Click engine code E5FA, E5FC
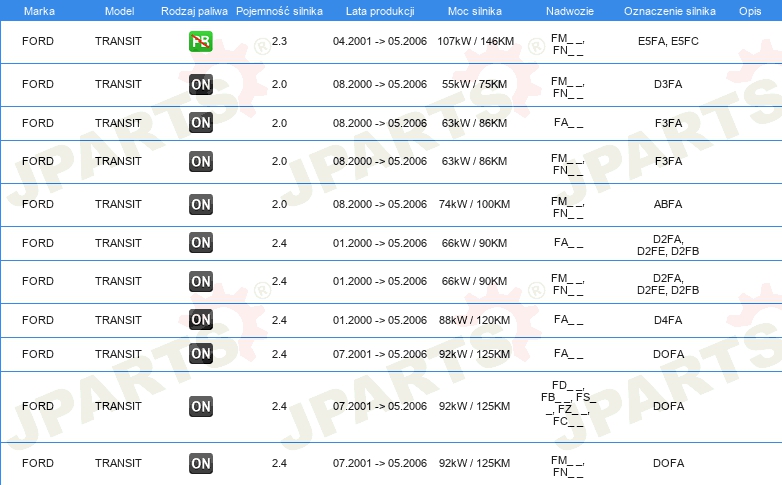The image size is (782, 485). click(668, 41)
